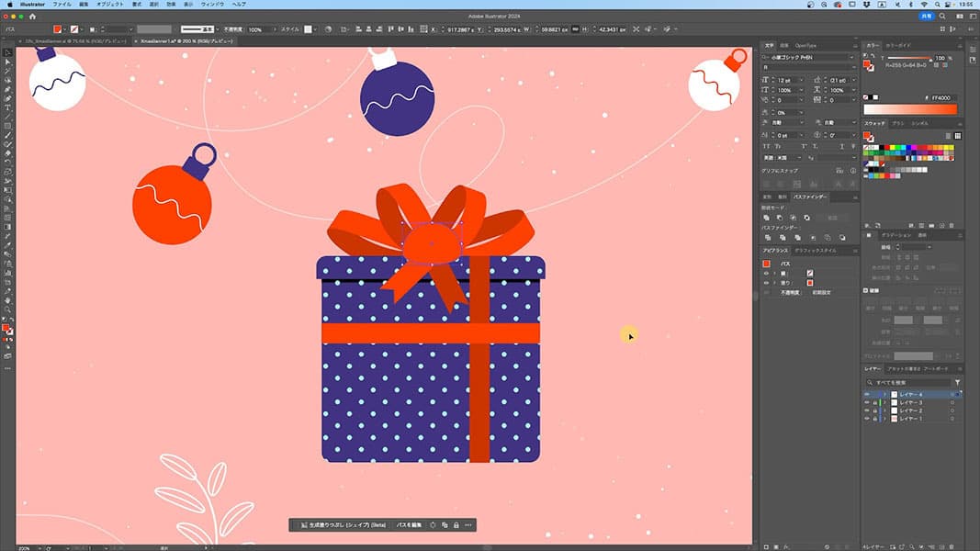Viewport: 980px width, 551px height.
Task: Hide レイヤー 4 using its eye icon
Action: (x=866, y=394)
